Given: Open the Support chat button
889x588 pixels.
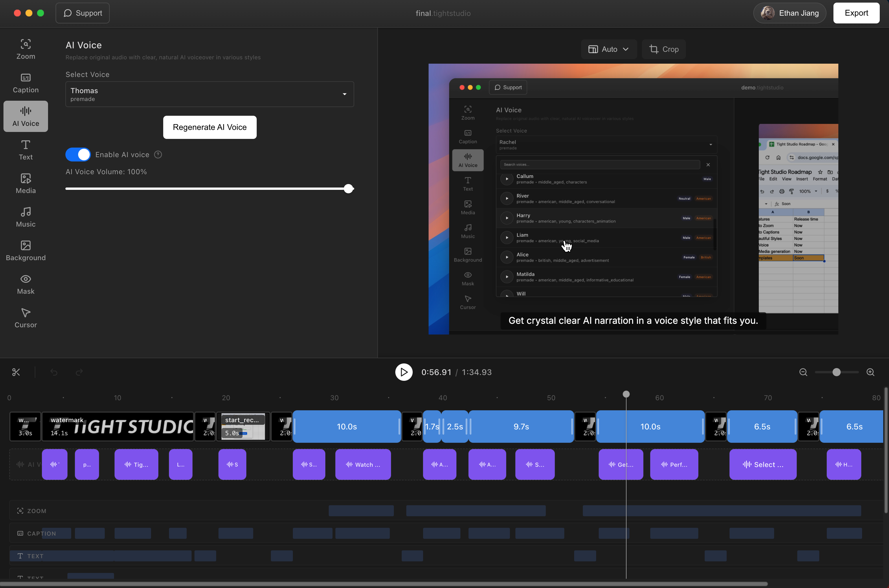Looking at the screenshot, I should click(82, 13).
